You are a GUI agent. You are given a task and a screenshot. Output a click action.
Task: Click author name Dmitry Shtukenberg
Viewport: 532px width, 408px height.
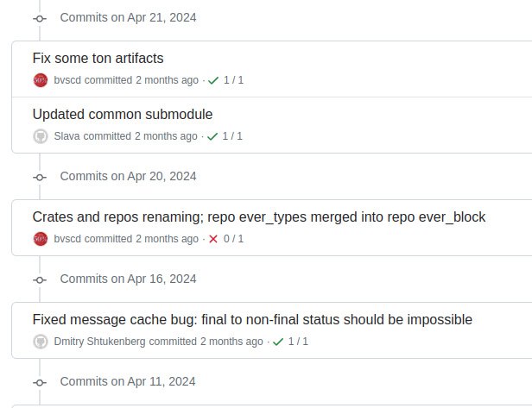99,342
